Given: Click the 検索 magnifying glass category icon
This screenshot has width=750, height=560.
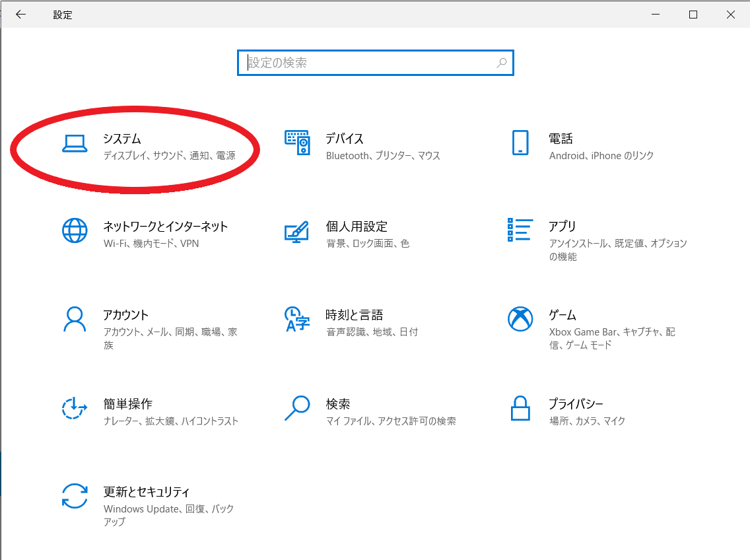Looking at the screenshot, I should [297, 408].
